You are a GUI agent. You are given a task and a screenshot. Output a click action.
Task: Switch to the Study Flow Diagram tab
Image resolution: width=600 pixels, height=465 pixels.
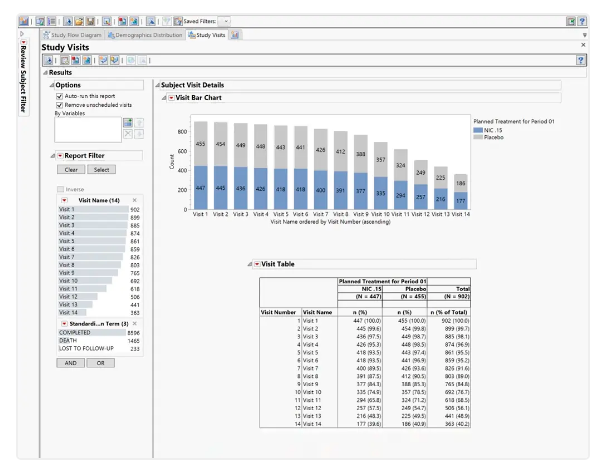tap(73, 35)
